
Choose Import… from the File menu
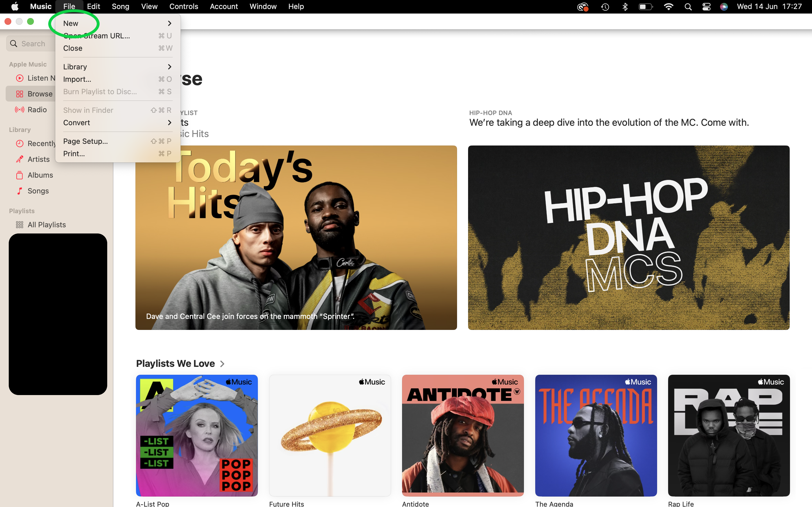pyautogui.click(x=117, y=79)
